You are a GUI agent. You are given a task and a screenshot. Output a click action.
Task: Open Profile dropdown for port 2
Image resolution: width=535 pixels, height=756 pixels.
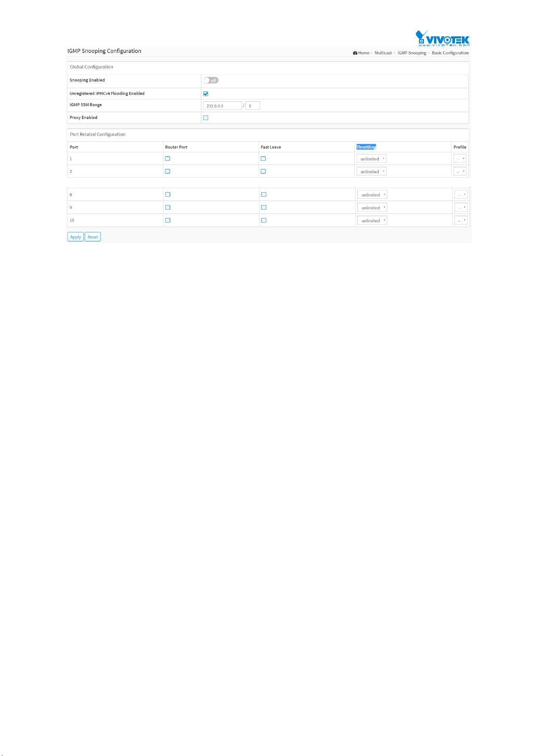[x=460, y=171]
